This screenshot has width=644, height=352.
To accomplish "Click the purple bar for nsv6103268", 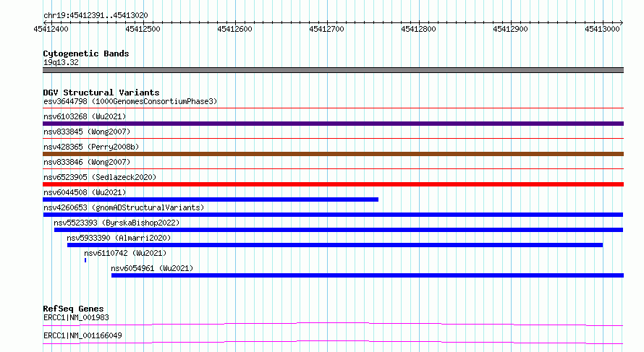I will point(333,124).
